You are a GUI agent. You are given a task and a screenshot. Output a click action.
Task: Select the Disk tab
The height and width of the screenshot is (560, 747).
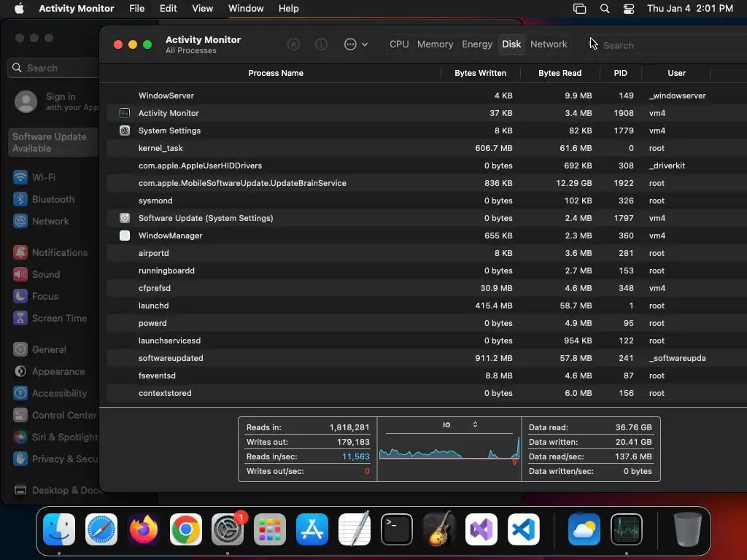pos(511,44)
